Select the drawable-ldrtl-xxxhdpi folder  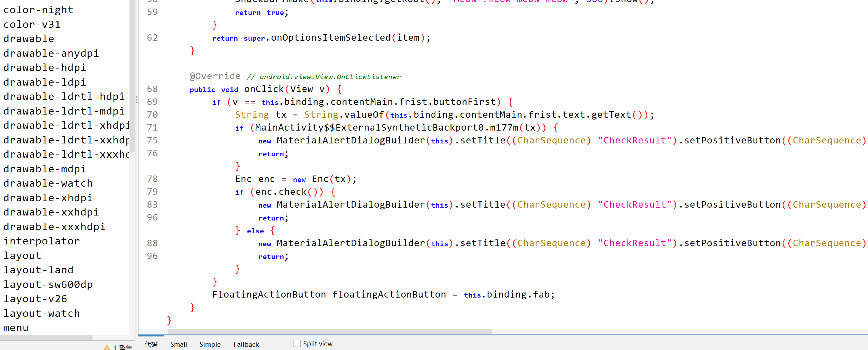coord(66,154)
